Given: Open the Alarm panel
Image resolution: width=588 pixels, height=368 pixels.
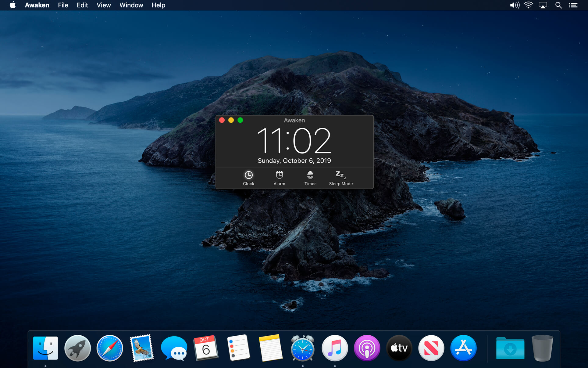Looking at the screenshot, I should click(279, 175).
